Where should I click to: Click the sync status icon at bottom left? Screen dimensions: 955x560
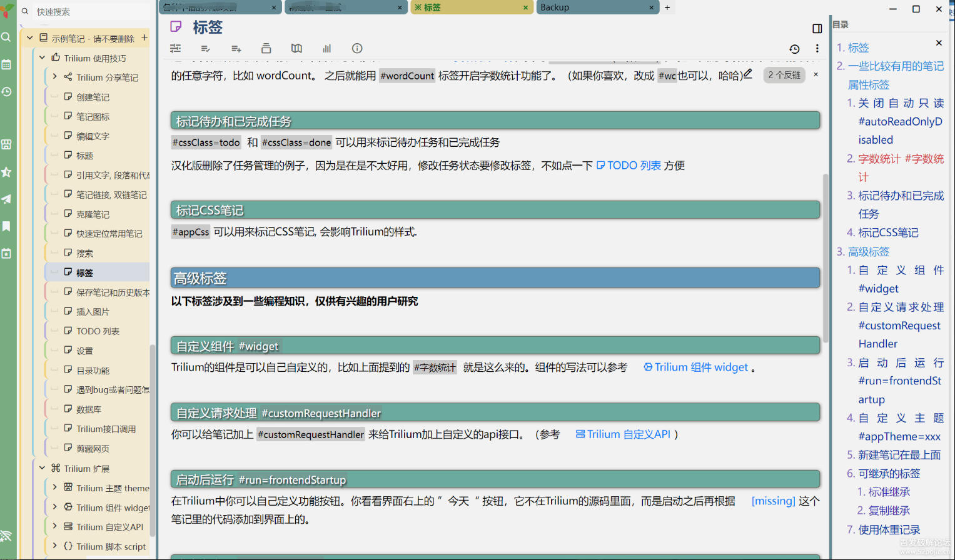coord(6,536)
